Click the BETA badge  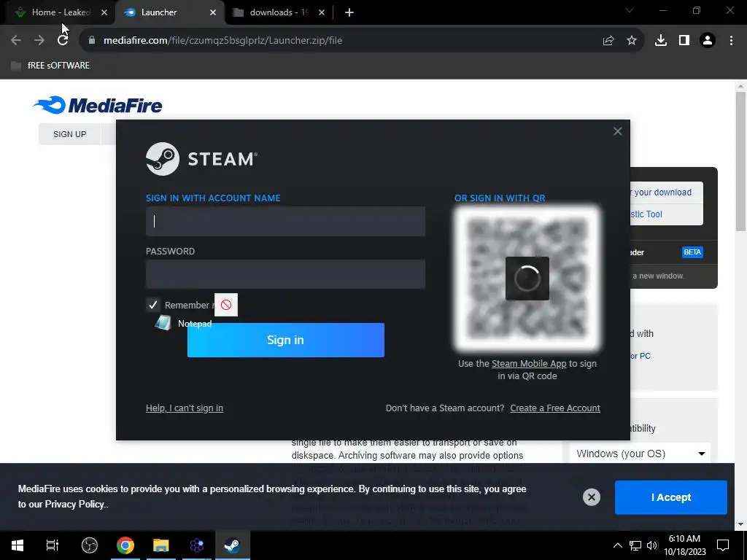click(x=692, y=252)
